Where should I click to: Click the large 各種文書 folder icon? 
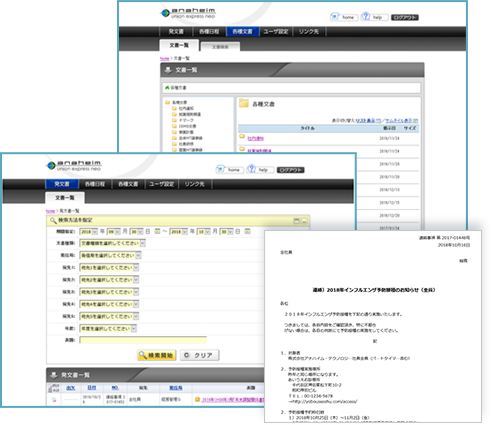(244, 103)
